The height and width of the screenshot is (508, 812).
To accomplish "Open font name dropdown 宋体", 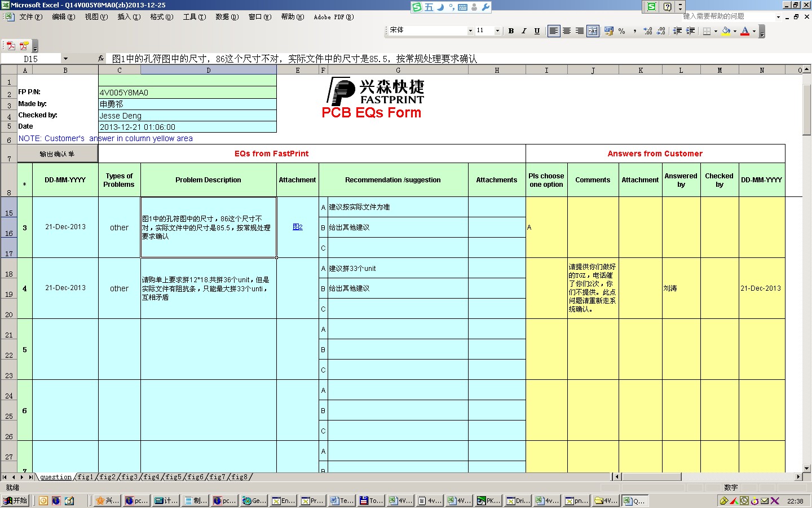I will [x=470, y=31].
